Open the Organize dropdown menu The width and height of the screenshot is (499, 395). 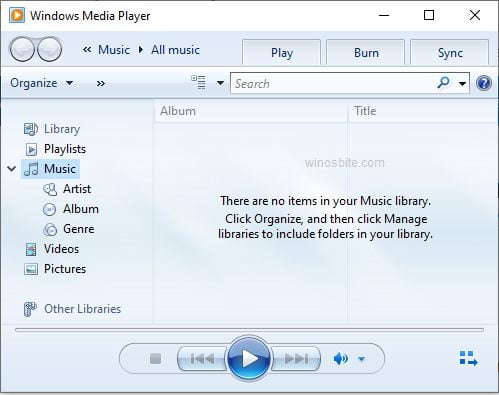(42, 83)
